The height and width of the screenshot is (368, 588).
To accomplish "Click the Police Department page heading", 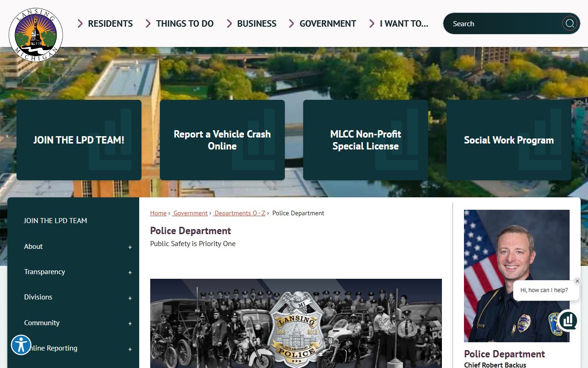I will click(x=191, y=230).
